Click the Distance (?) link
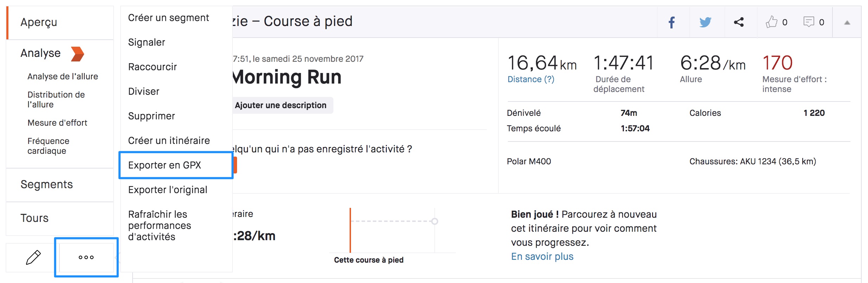This screenshot has width=868, height=283. pyautogui.click(x=531, y=79)
